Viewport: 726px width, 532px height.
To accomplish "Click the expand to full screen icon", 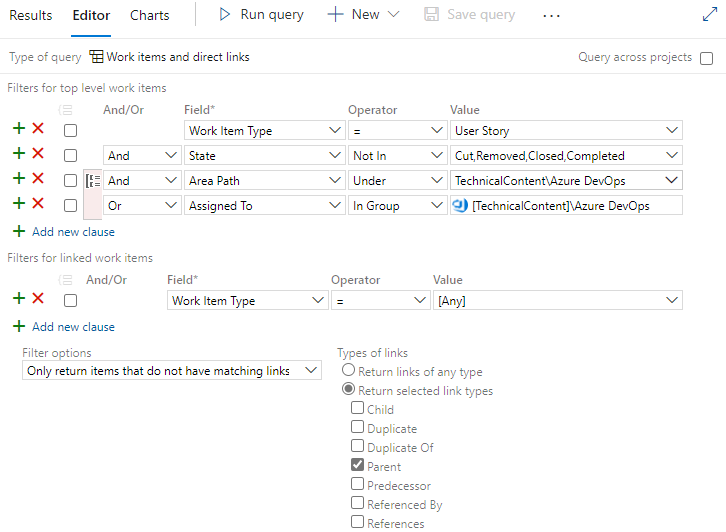I will point(710,14).
